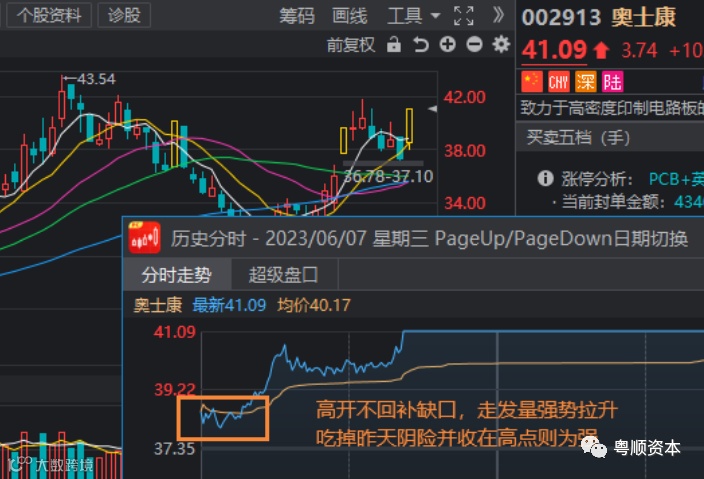Click the 均价40.17 average price value
Image resolution: width=704 pixels, height=479 pixels.
pyautogui.click(x=314, y=306)
